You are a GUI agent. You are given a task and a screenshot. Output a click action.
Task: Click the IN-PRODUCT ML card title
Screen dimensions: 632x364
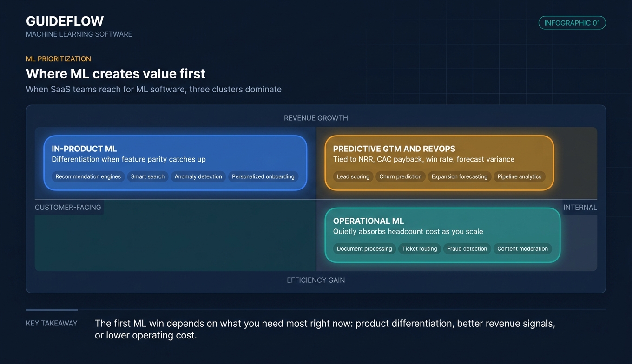click(x=84, y=149)
